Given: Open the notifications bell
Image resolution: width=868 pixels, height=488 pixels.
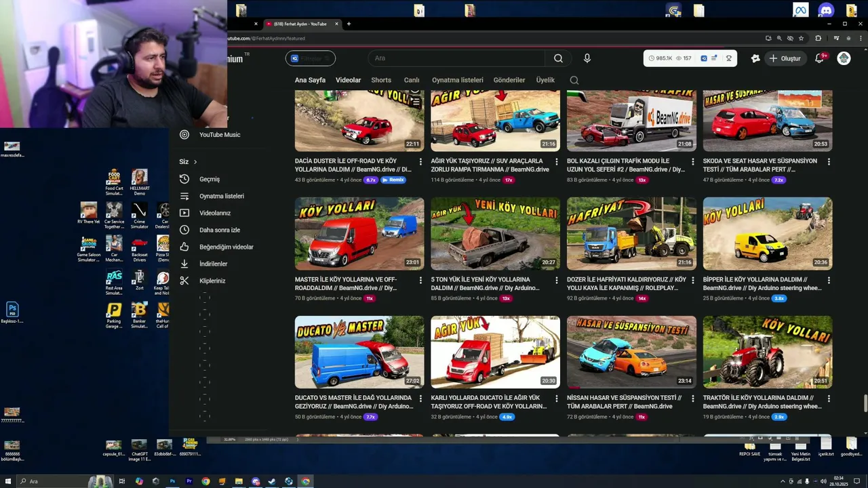Looking at the screenshot, I should pyautogui.click(x=819, y=58).
